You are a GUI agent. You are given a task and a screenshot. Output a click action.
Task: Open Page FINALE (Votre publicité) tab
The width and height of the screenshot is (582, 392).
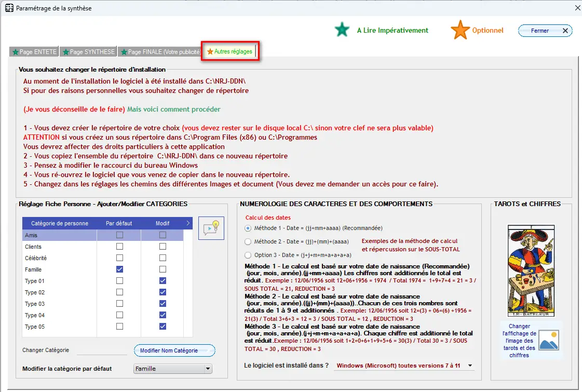(x=160, y=52)
